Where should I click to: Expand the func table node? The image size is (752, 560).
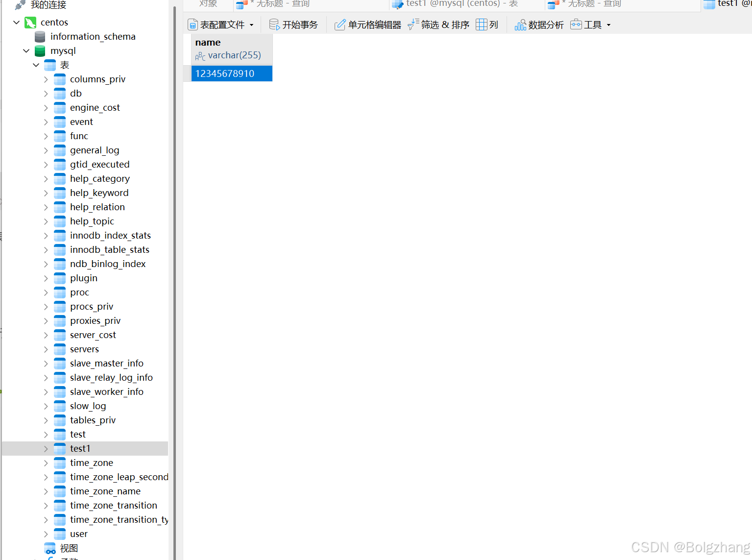46,136
